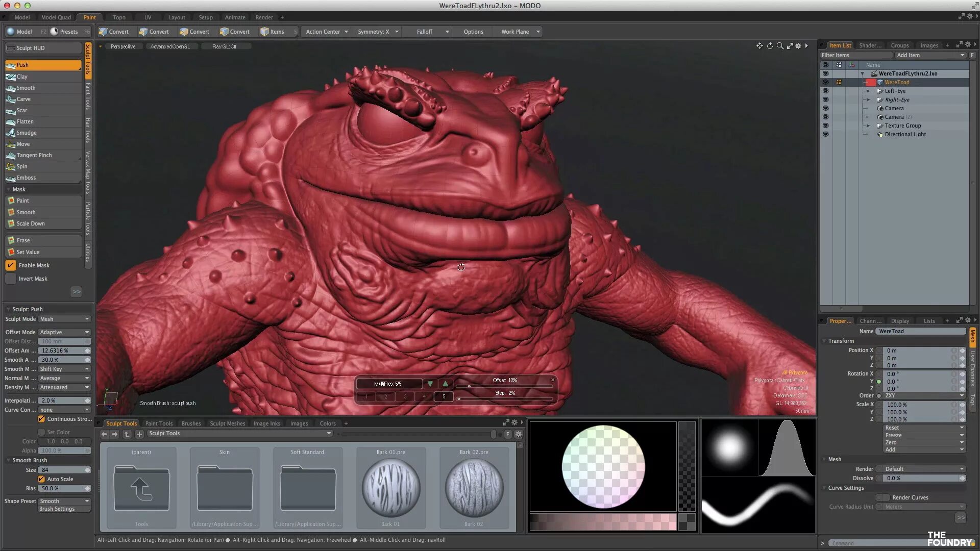Toggle Enable Mask checkbox
980x551 pixels.
pyautogui.click(x=10, y=265)
